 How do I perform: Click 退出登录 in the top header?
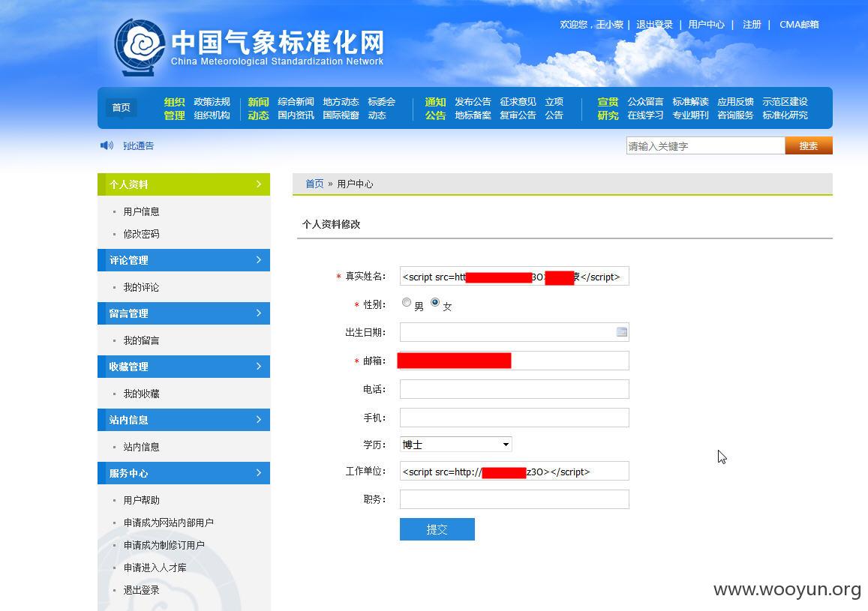tap(654, 24)
